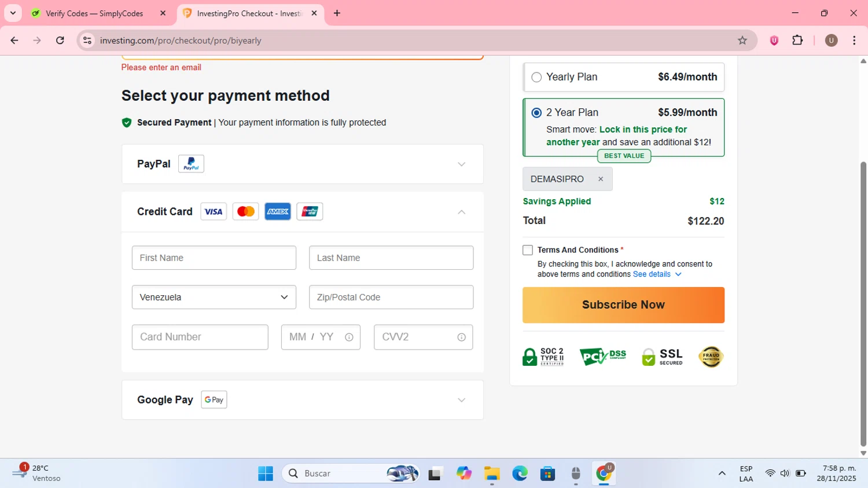Image resolution: width=868 pixels, height=488 pixels.
Task: Click the First Name field
Action: click(x=214, y=258)
